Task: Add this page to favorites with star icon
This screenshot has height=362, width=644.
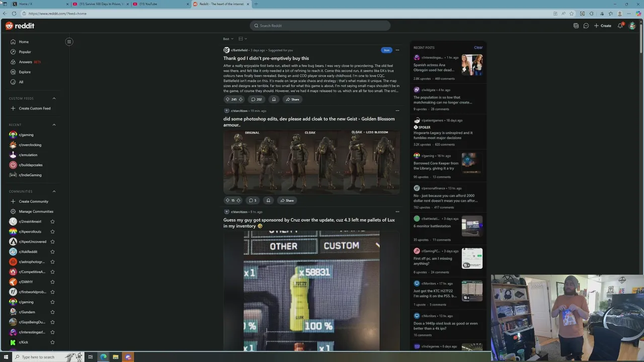Action: coord(572,14)
